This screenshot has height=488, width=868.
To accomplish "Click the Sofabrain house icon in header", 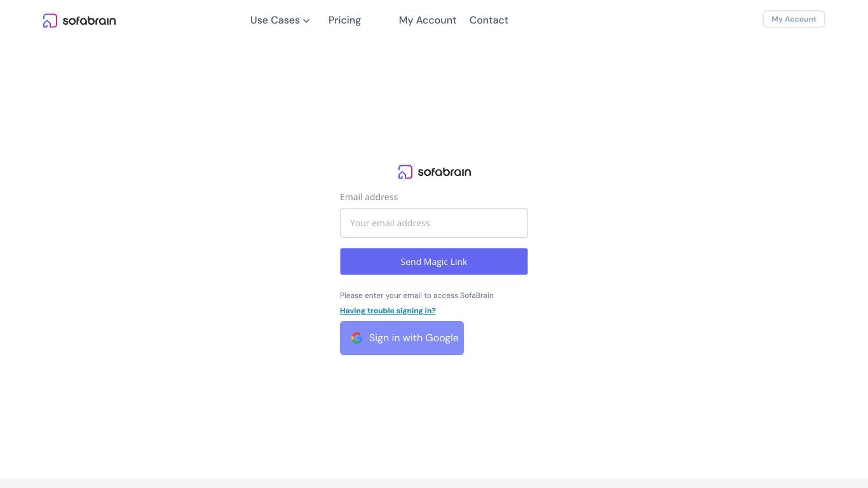I will pos(50,21).
